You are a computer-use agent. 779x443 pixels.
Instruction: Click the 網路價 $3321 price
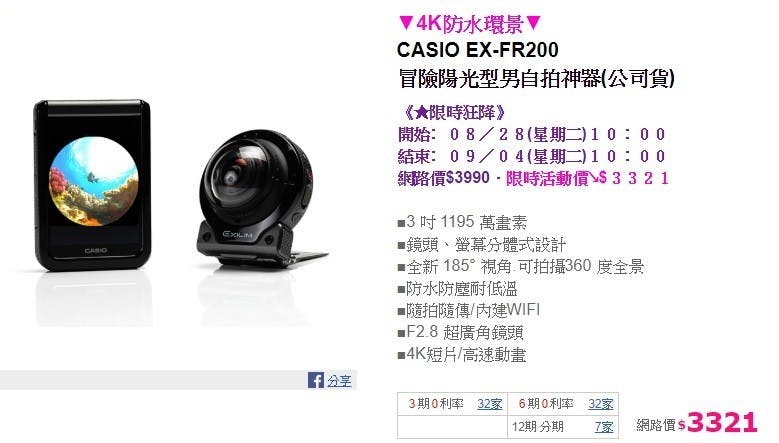[x=697, y=423]
